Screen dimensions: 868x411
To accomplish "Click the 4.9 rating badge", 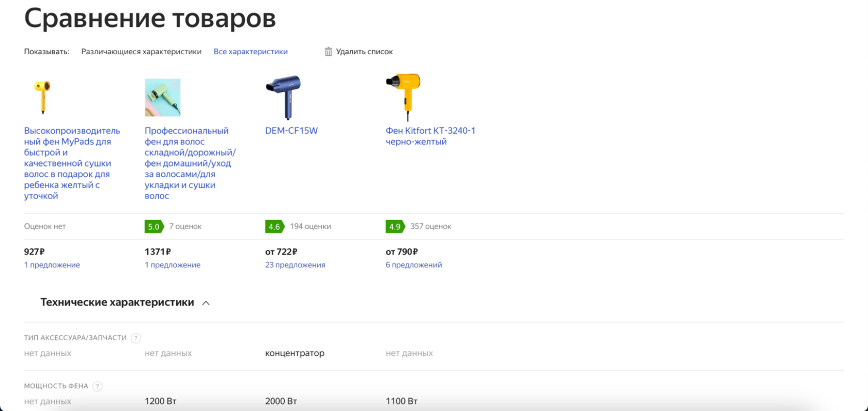I will pos(395,226).
